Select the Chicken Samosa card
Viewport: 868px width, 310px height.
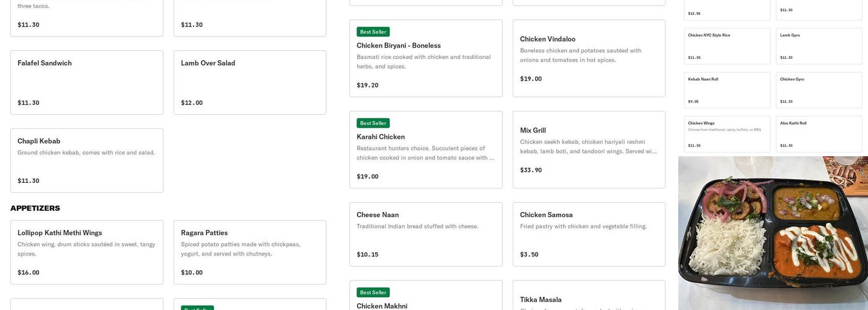tap(589, 234)
